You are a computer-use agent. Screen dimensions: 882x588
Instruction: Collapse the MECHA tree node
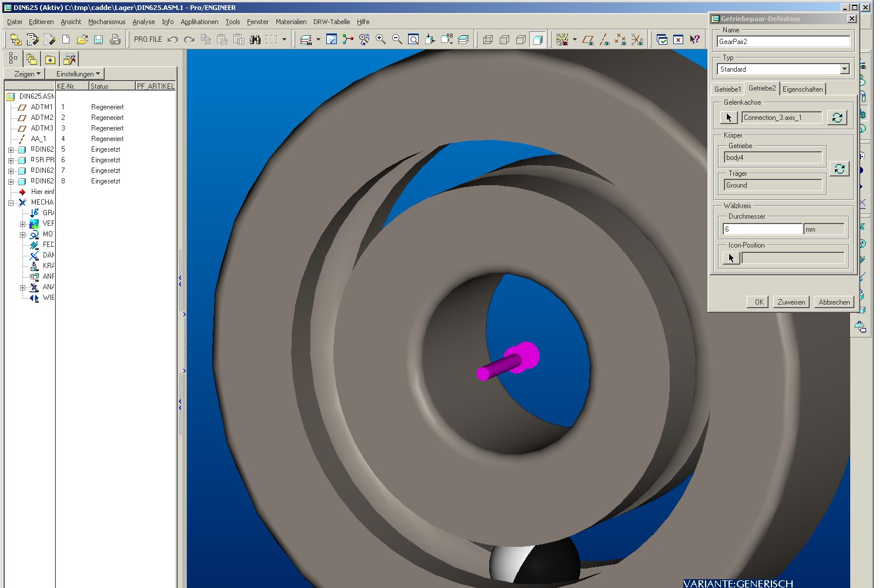[x=11, y=203]
